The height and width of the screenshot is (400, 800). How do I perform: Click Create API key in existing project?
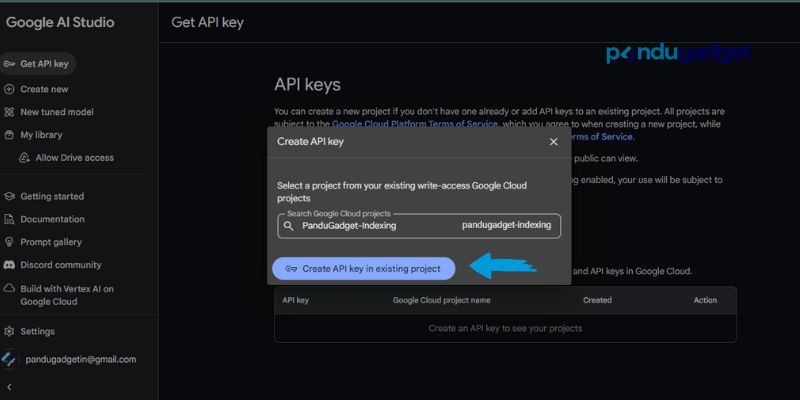(363, 268)
